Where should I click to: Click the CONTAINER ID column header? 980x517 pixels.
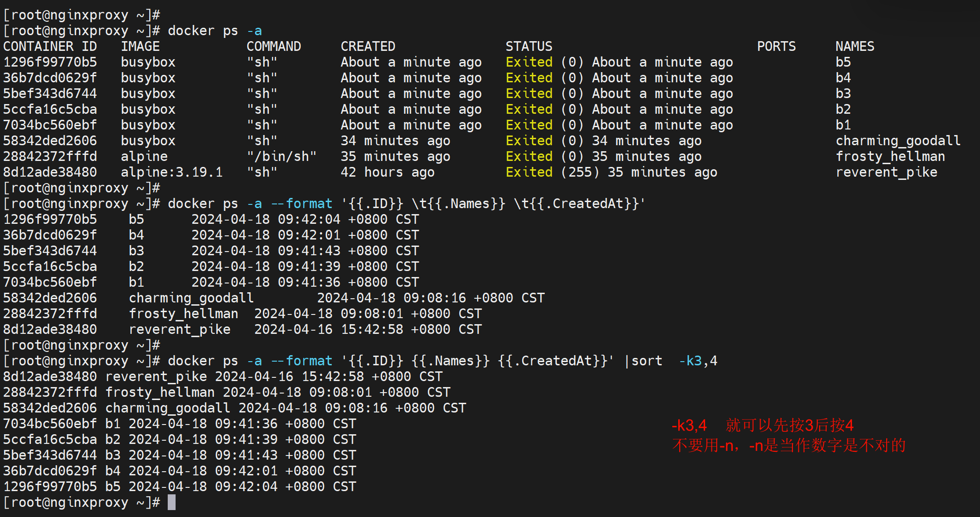(x=50, y=46)
